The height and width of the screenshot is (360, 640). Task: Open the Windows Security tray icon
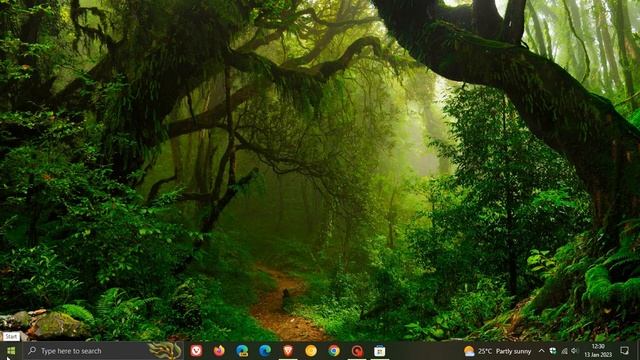coord(553,351)
